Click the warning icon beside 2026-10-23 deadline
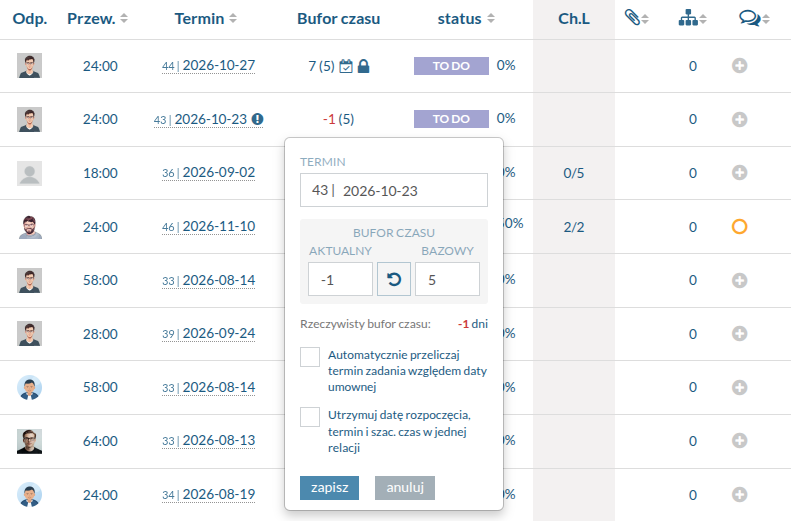791x521 pixels. (257, 119)
